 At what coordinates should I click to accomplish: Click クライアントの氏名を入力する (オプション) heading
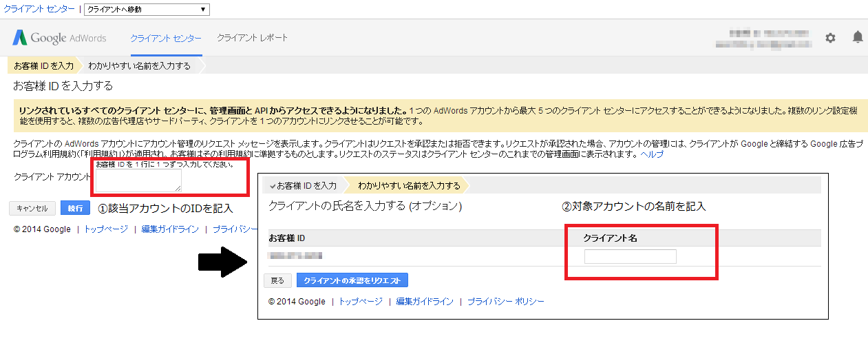(365, 206)
